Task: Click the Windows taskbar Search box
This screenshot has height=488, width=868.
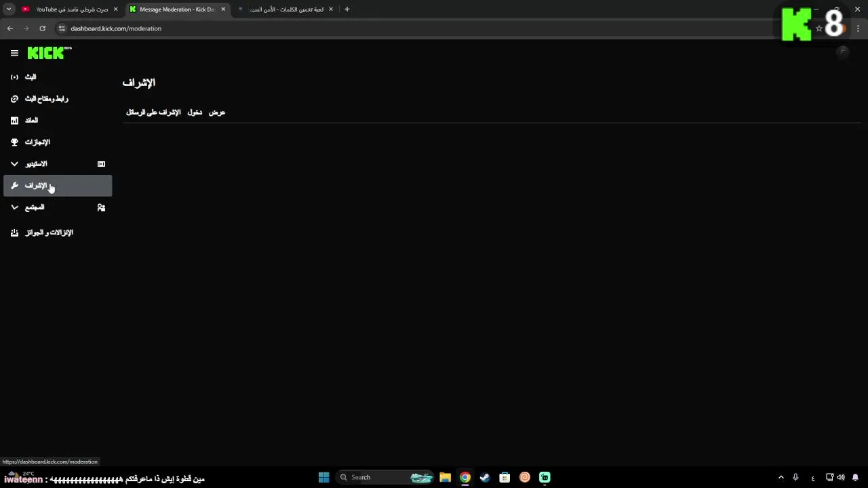Action: [x=384, y=477]
